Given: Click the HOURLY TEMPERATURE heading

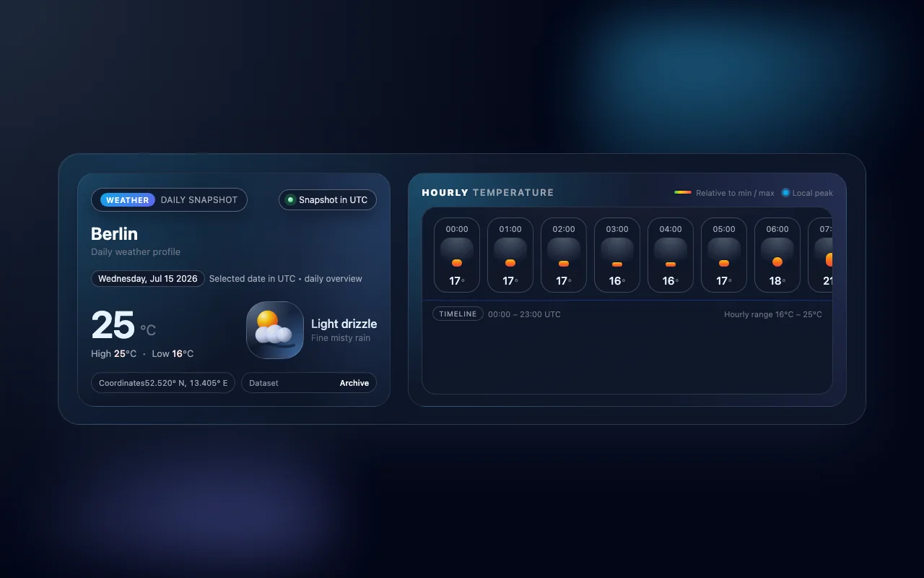Looking at the screenshot, I should coord(488,193).
